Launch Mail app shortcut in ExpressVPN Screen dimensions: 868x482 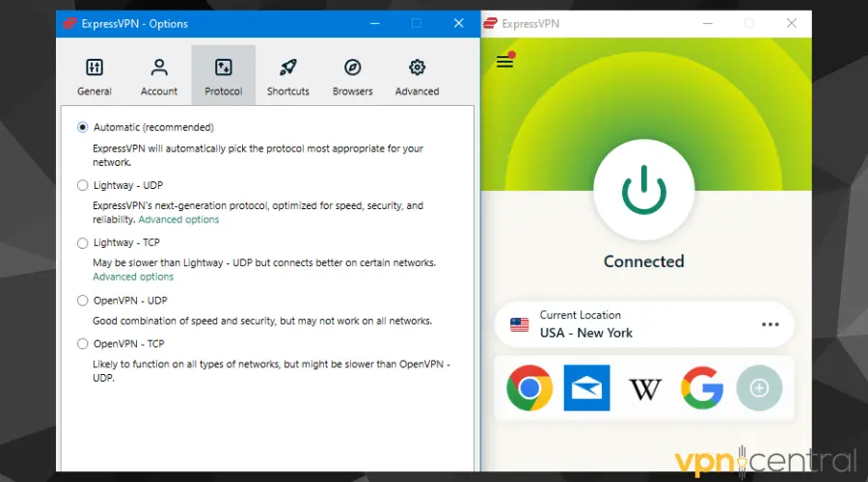(586, 388)
